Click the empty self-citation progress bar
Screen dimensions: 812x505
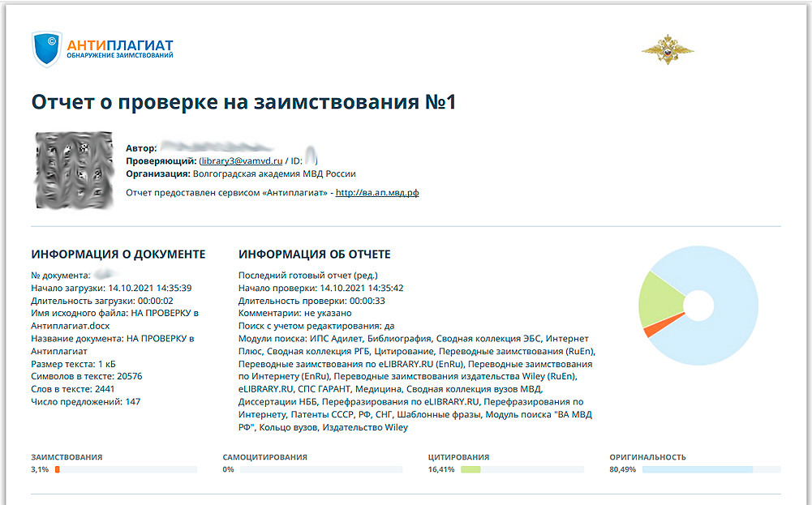321,469
